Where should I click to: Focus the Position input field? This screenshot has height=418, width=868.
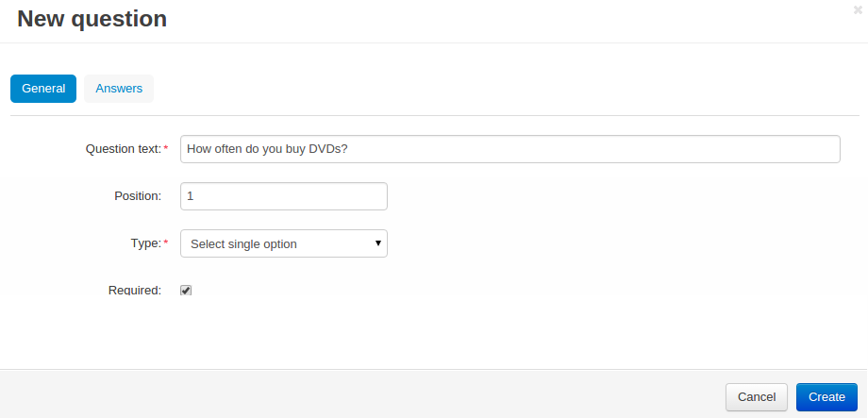coord(283,196)
